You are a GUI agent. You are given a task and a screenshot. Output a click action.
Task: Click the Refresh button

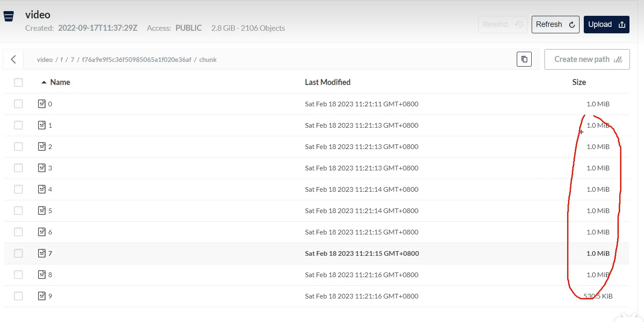click(x=555, y=24)
